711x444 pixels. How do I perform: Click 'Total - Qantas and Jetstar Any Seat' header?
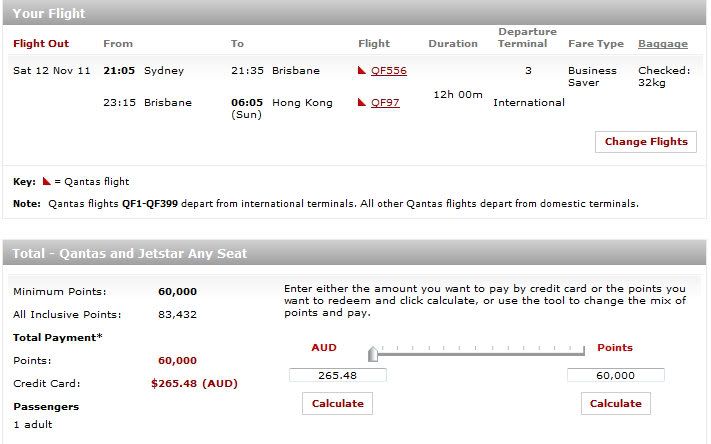click(354, 253)
